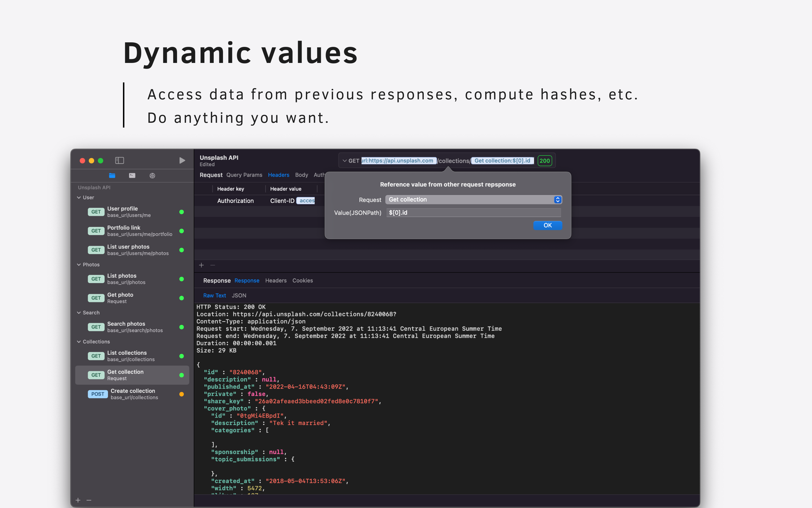
Task: Add a new item with sidebar plus
Action: click(78, 500)
